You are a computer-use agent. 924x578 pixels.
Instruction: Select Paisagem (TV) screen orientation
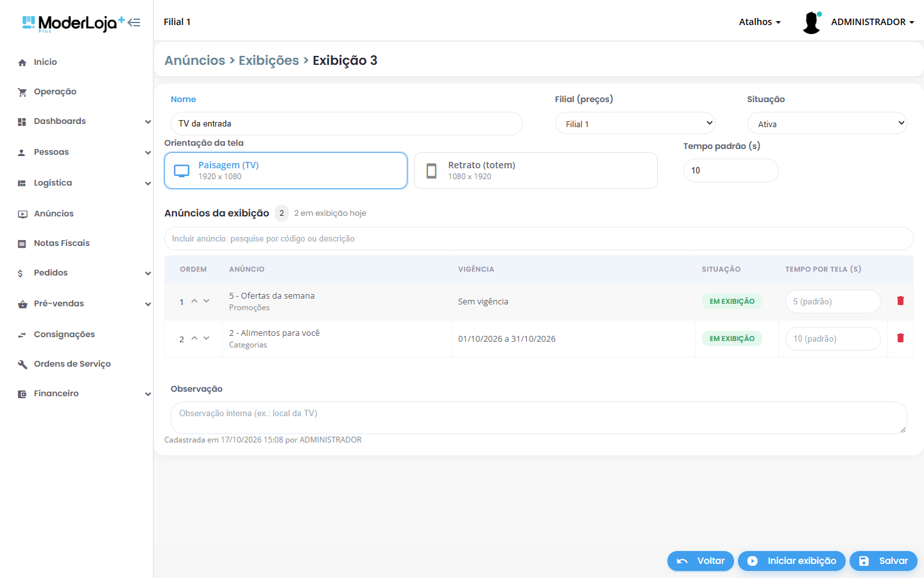[x=286, y=170]
